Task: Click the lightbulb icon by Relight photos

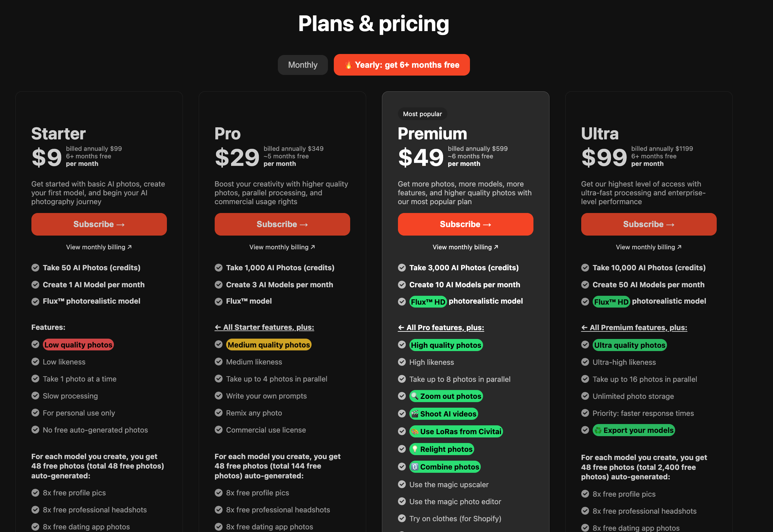Action: coord(414,449)
